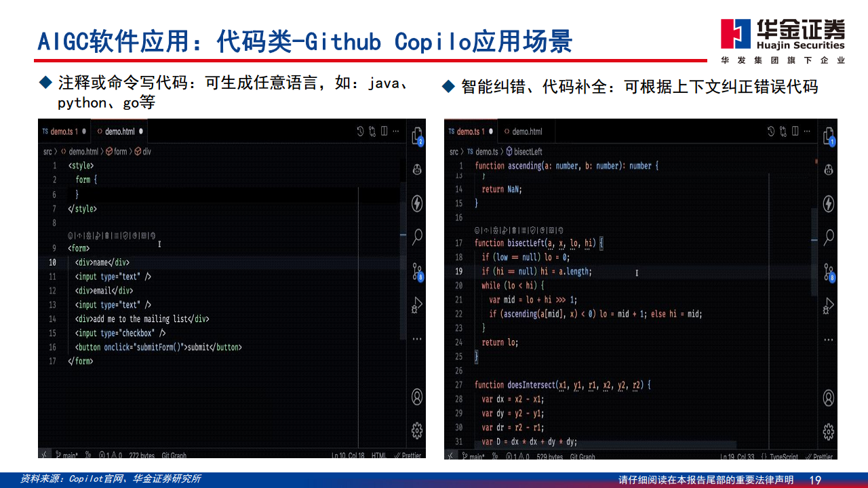868x488 pixels.
Task: Click lightning bolt icon in bisectLeft window
Action: click(x=828, y=204)
